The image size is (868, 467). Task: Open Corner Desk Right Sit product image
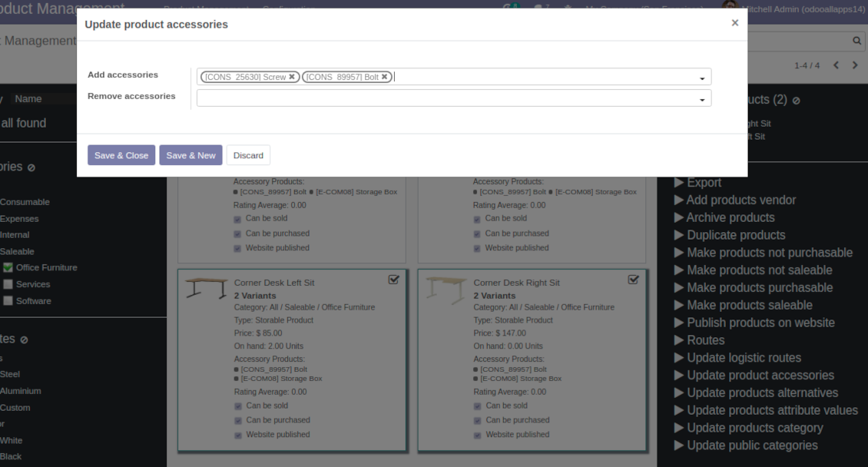tap(446, 290)
